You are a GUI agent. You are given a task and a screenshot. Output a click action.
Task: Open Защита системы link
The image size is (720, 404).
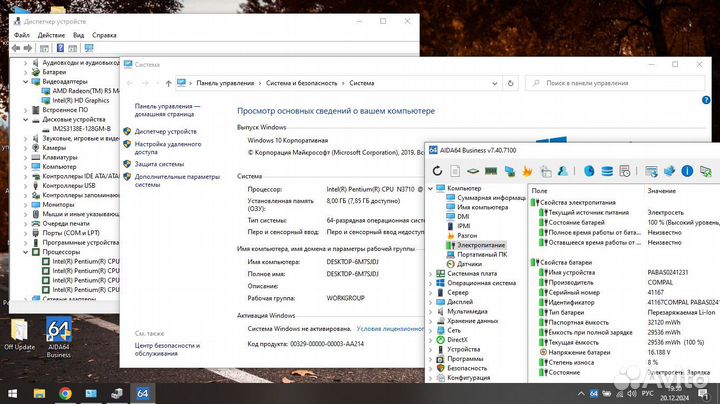tap(159, 164)
